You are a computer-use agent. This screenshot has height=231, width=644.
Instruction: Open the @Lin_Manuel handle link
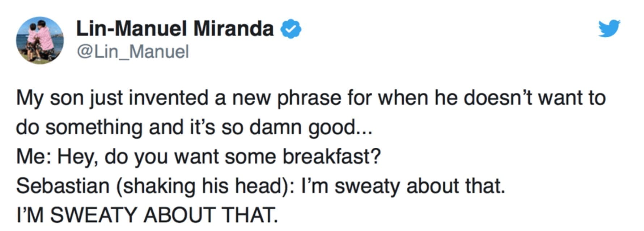pos(132,51)
